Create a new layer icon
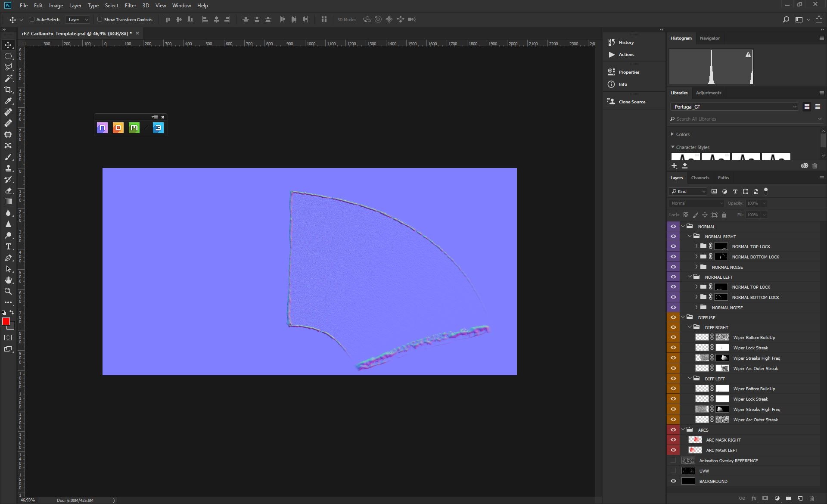Image resolution: width=827 pixels, height=504 pixels. point(800,498)
